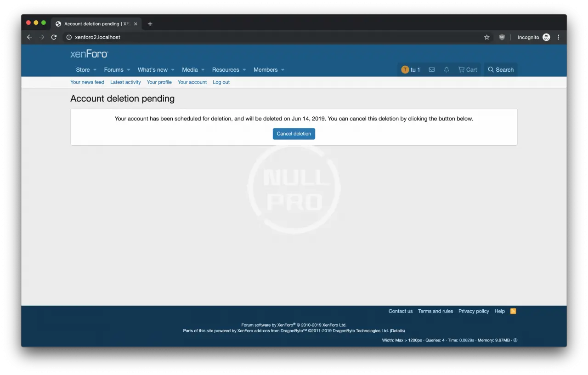Click the RSS feed icon in footer
The image size is (588, 375).
pyautogui.click(x=513, y=311)
